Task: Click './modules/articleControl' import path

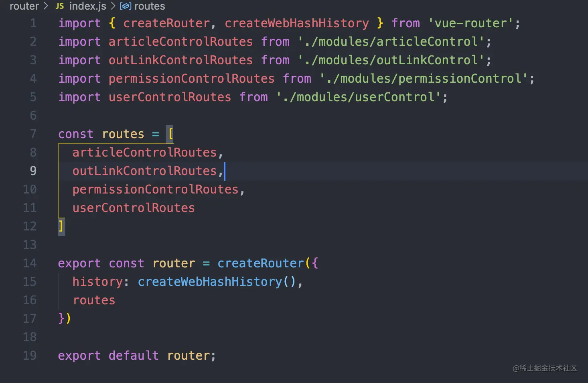Action: click(391, 42)
